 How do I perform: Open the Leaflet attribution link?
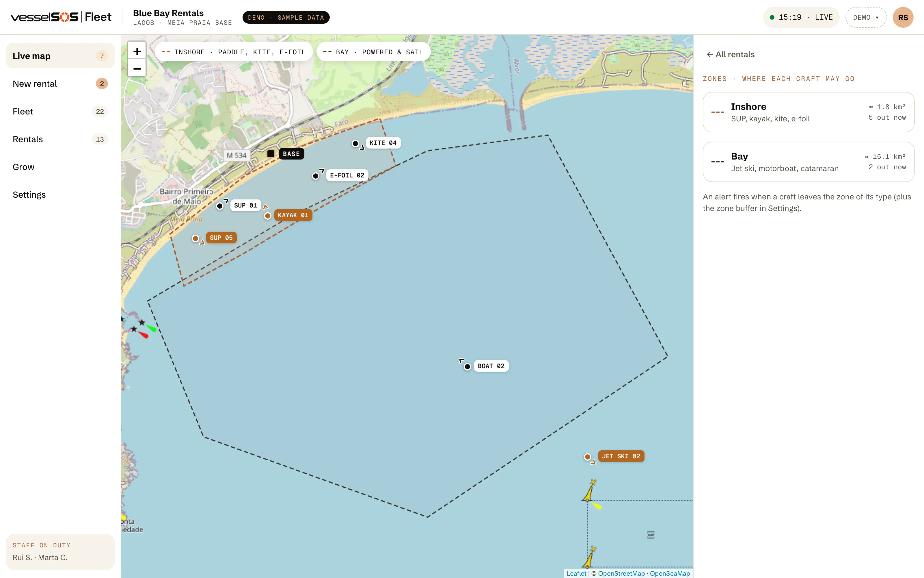point(576,573)
